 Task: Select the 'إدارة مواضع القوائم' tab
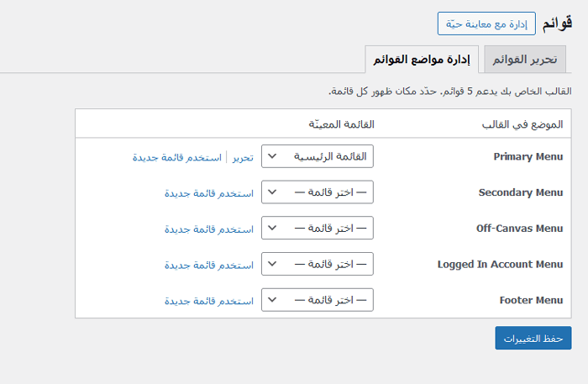(x=422, y=60)
